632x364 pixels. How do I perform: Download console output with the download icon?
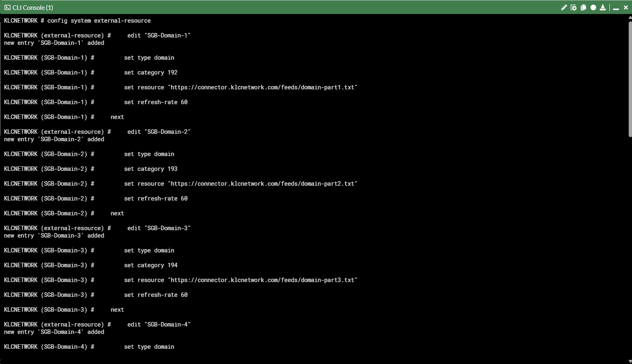coord(603,7)
